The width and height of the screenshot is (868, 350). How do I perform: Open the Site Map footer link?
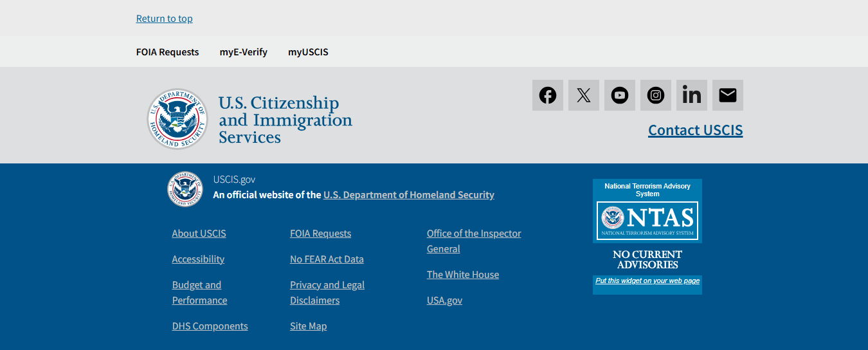pos(308,326)
